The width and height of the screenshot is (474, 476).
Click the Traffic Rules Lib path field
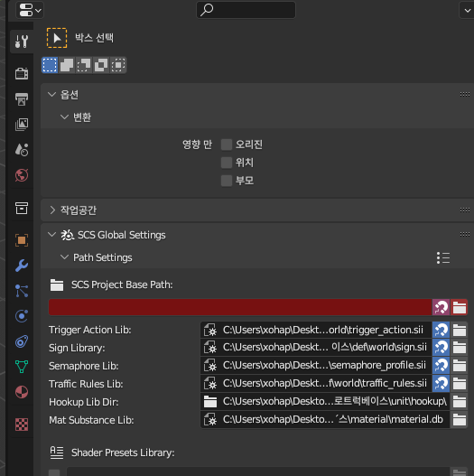pyautogui.click(x=316, y=384)
